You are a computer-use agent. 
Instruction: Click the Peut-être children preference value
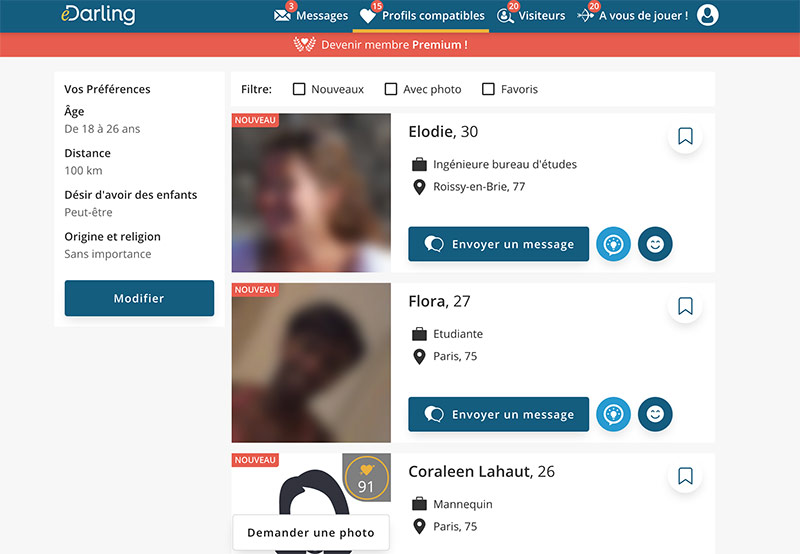88,212
